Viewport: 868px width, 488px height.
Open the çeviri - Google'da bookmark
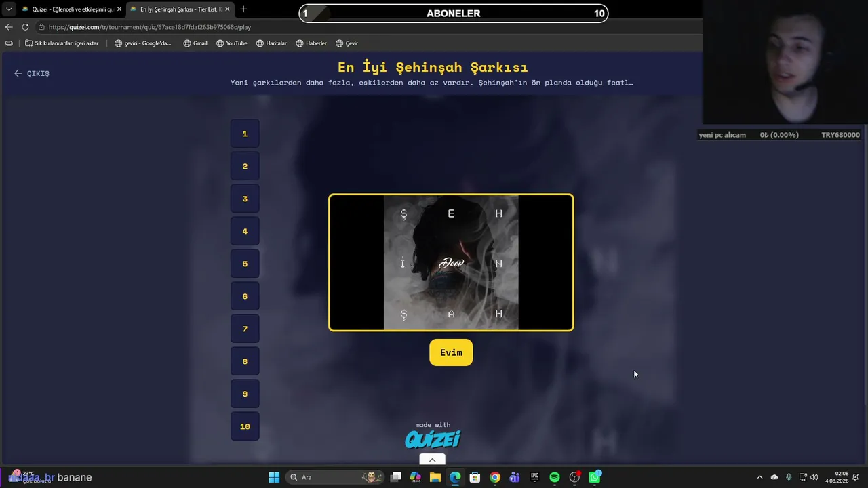[x=143, y=43]
